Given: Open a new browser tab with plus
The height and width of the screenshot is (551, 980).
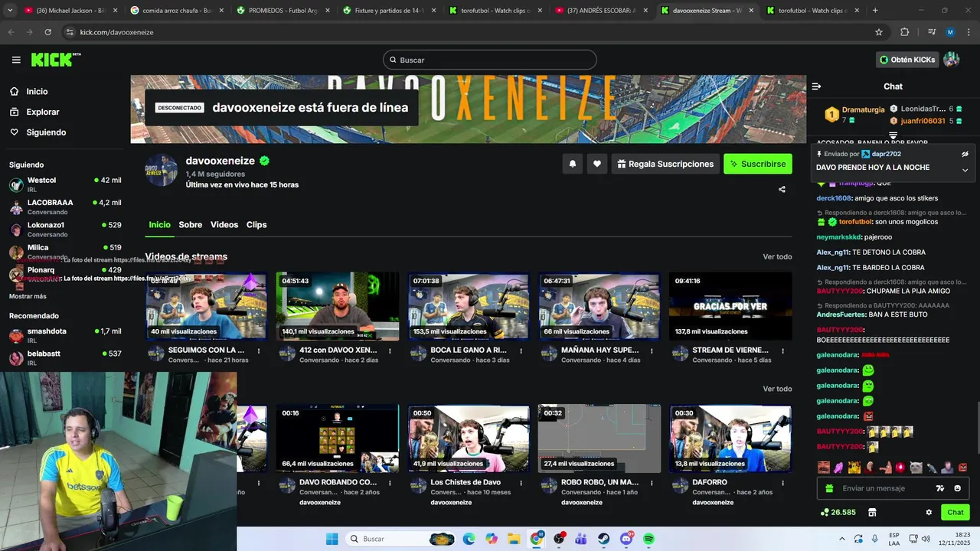Looking at the screenshot, I should click(x=875, y=11).
